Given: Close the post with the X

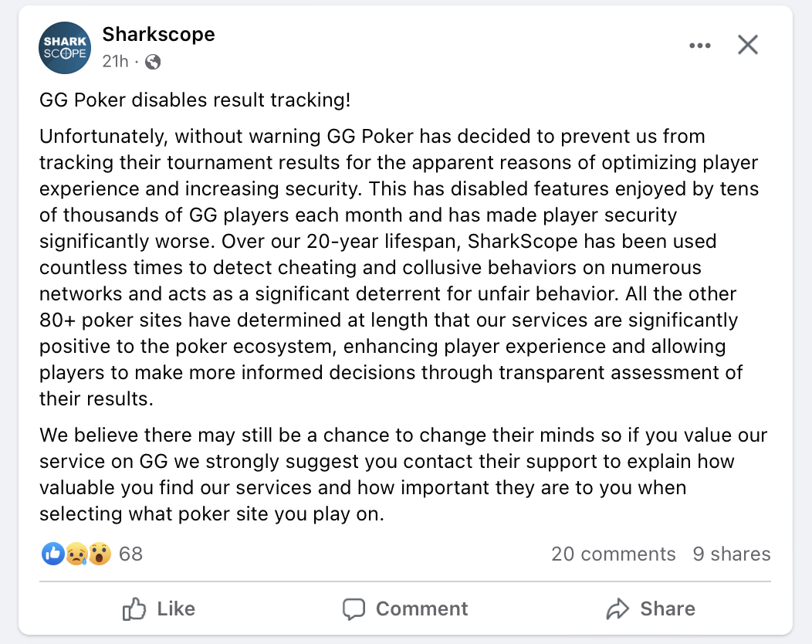Looking at the screenshot, I should 747,45.
